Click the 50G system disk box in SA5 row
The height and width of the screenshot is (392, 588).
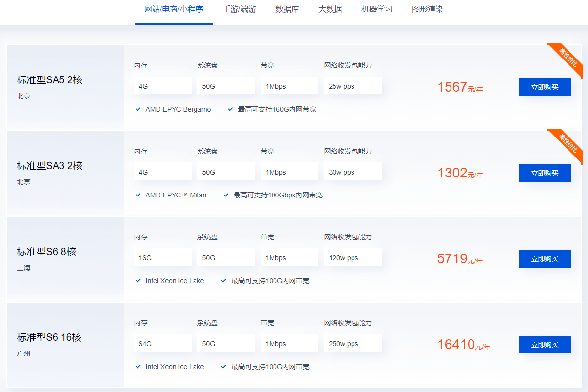[226, 85]
